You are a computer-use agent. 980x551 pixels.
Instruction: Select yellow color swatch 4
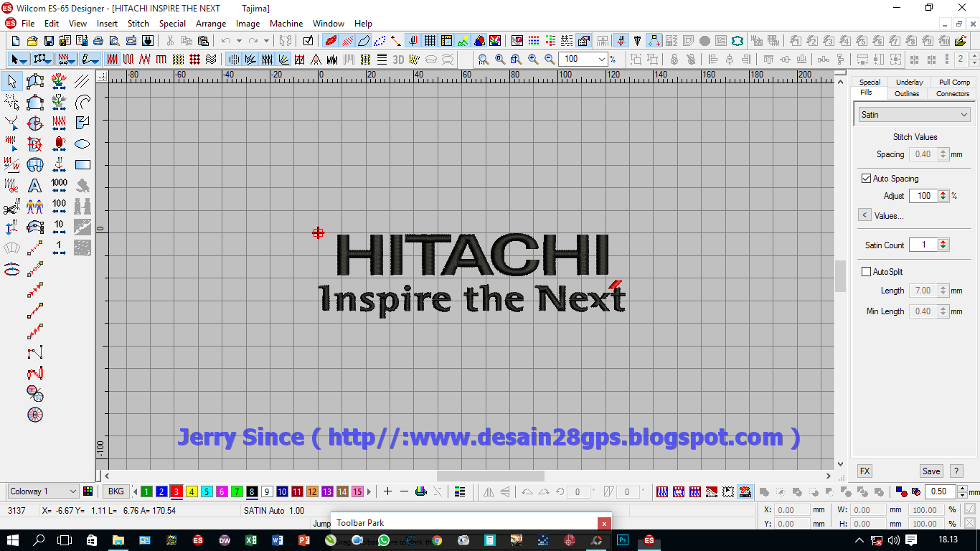pyautogui.click(x=192, y=491)
